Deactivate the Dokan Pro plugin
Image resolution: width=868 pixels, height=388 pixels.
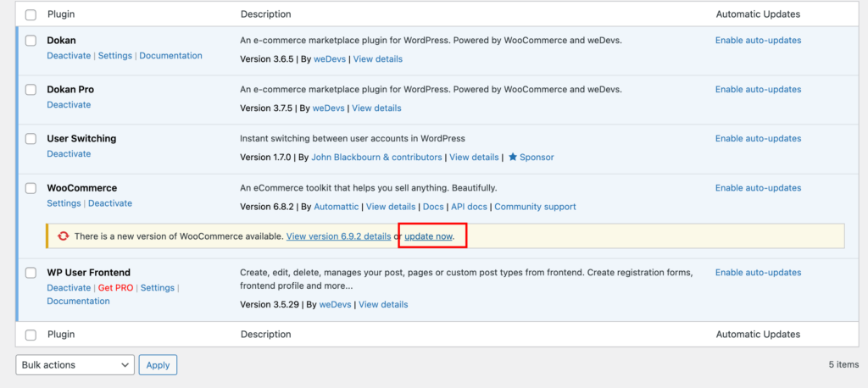pos(69,104)
